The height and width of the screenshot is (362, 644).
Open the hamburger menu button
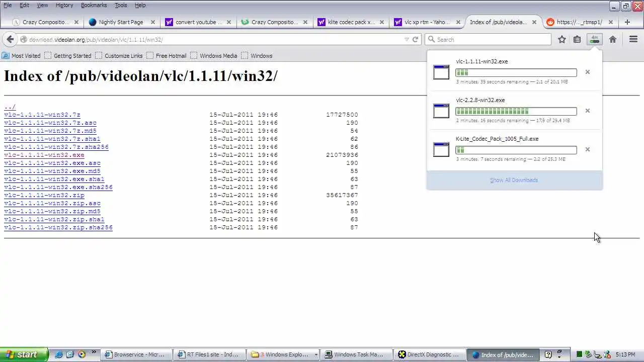point(633,39)
